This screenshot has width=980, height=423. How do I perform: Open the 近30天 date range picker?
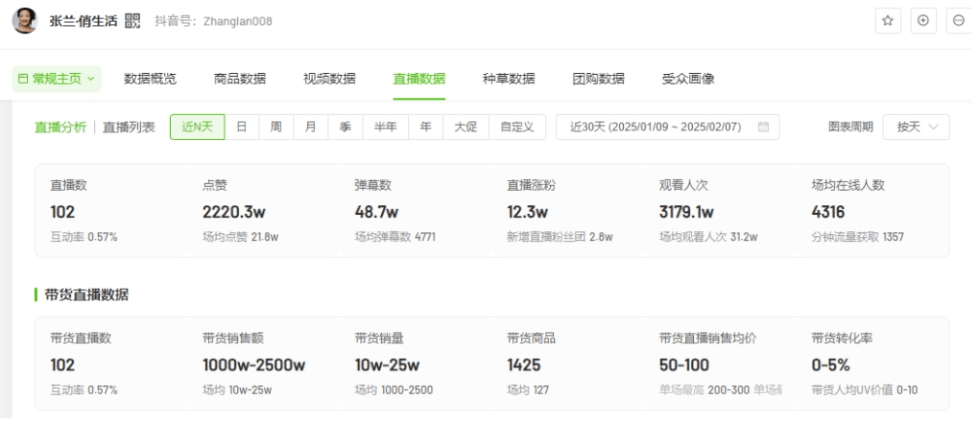click(667, 127)
